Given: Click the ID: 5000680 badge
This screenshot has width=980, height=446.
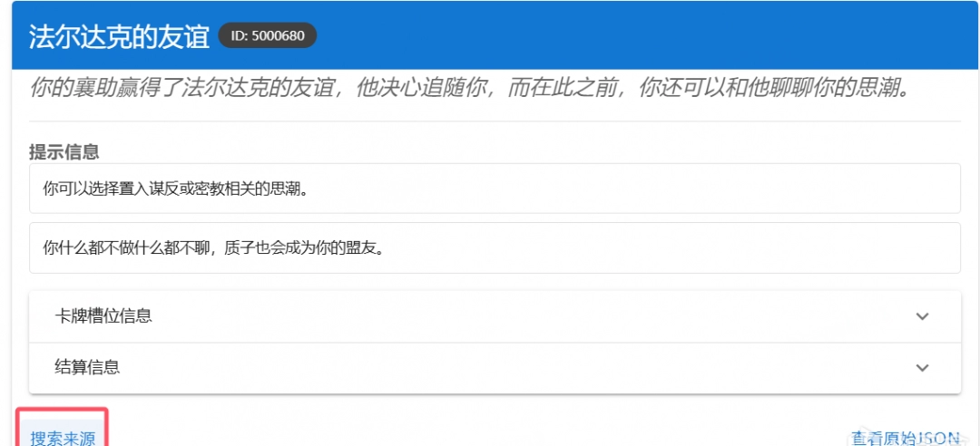Looking at the screenshot, I should click(268, 35).
